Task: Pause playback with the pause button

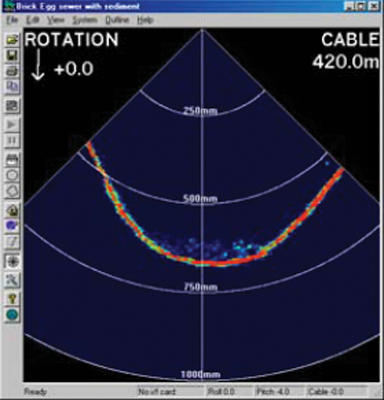Action: [13, 140]
